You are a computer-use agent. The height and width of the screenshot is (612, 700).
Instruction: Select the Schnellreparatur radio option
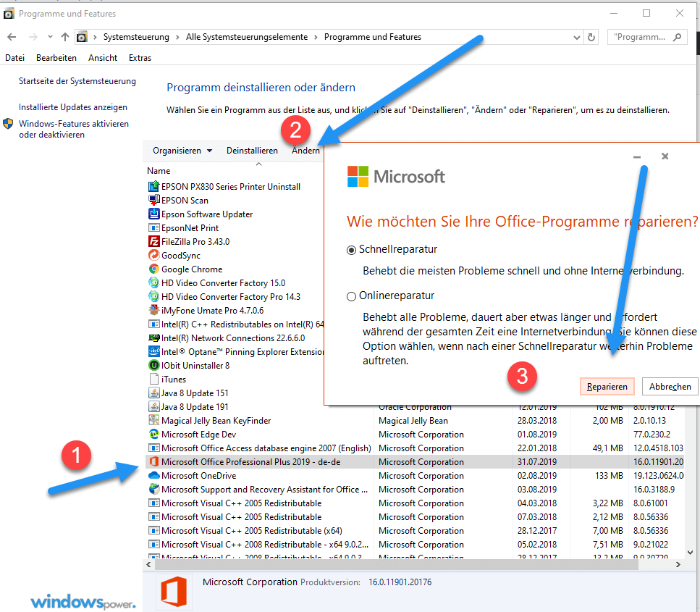pyautogui.click(x=351, y=250)
